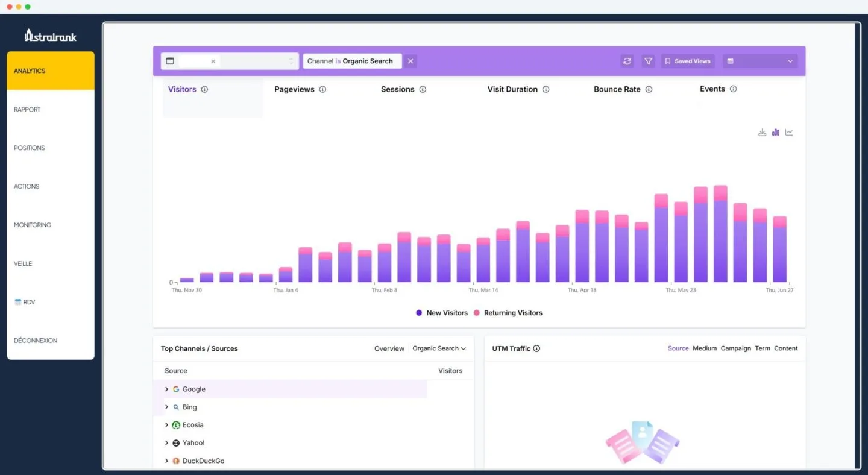Click the info icon next to Visitors

[204, 89]
